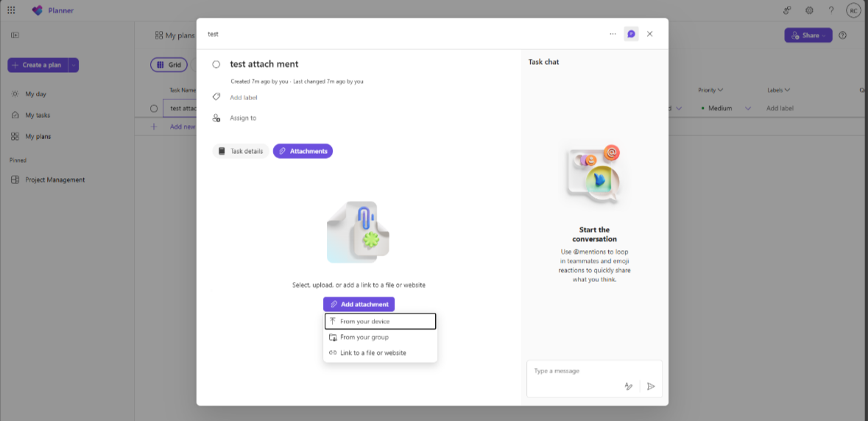
Task: Click the Pinned section label
Action: pos(18,160)
